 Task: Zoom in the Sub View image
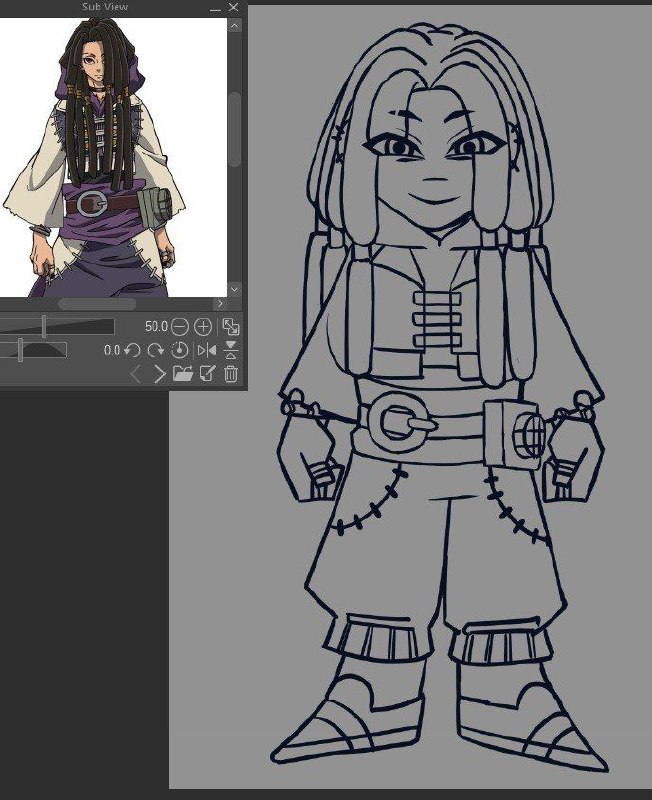[203, 327]
